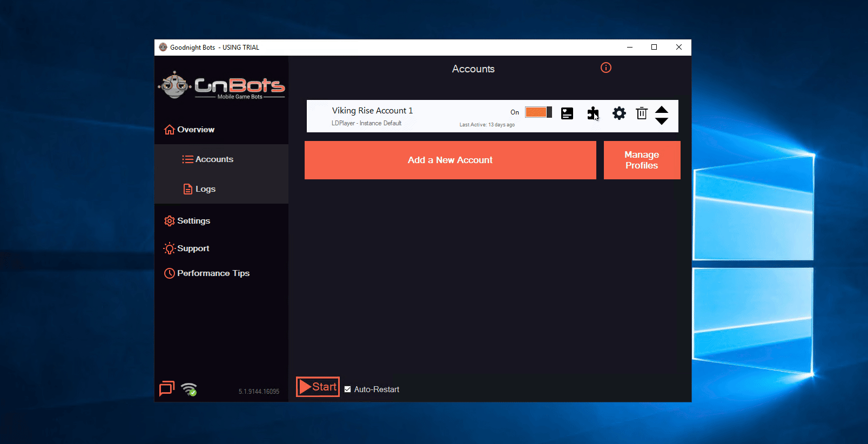This screenshot has width=868, height=444.
Task: Click the wifi connection status icon
Action: click(x=189, y=389)
